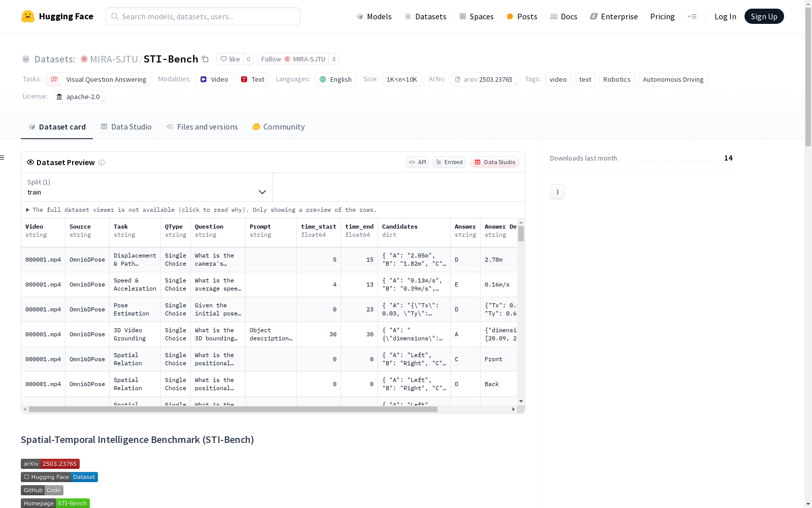Click the hamburger table-of-contents icon at left edge
The image size is (812, 508).
click(3, 157)
